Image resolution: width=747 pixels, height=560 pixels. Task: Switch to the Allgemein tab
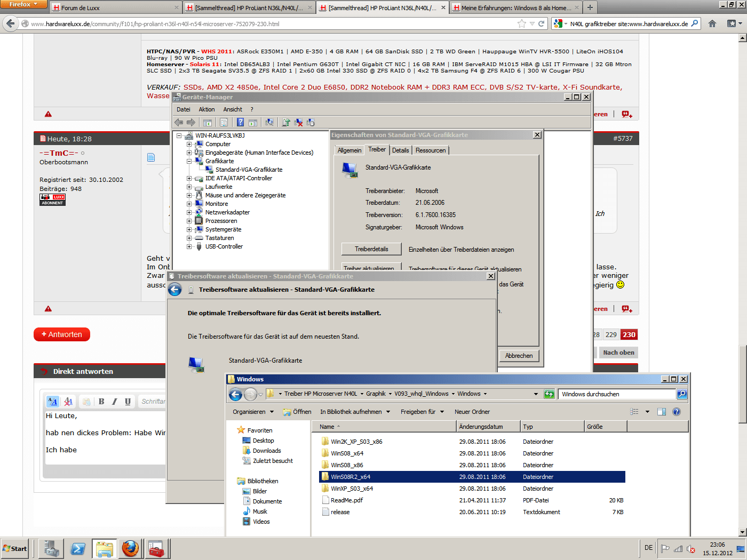point(349,150)
